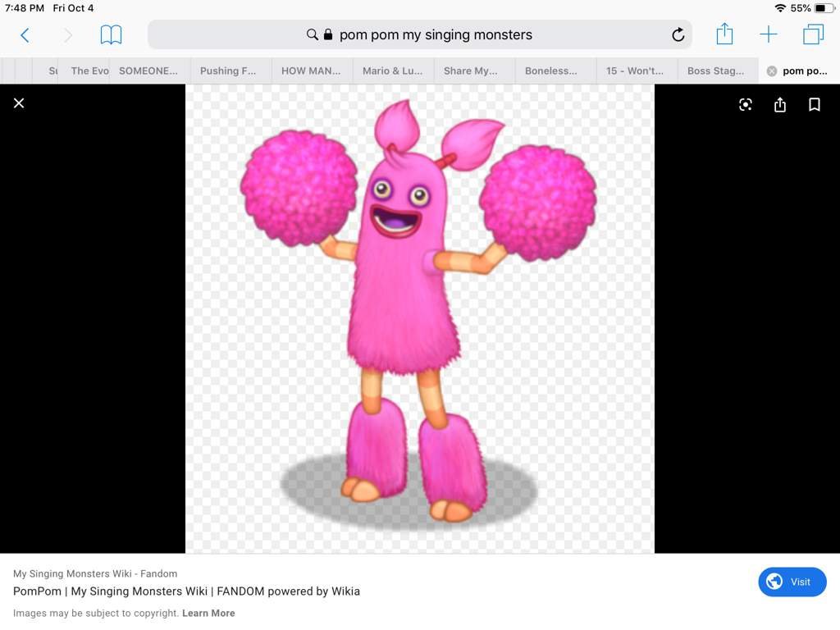
Task: Open the Learn More copyright link
Action: click(208, 613)
